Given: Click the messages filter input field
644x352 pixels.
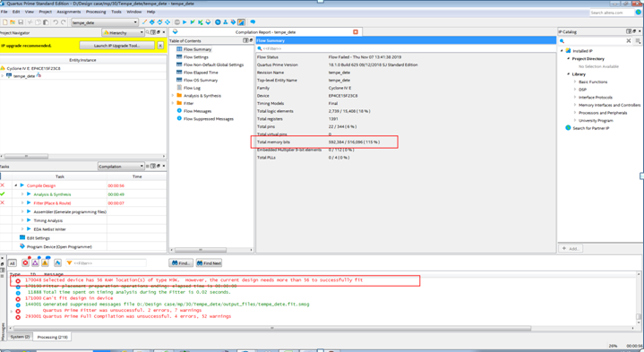Looking at the screenshot, I should coord(106,262).
